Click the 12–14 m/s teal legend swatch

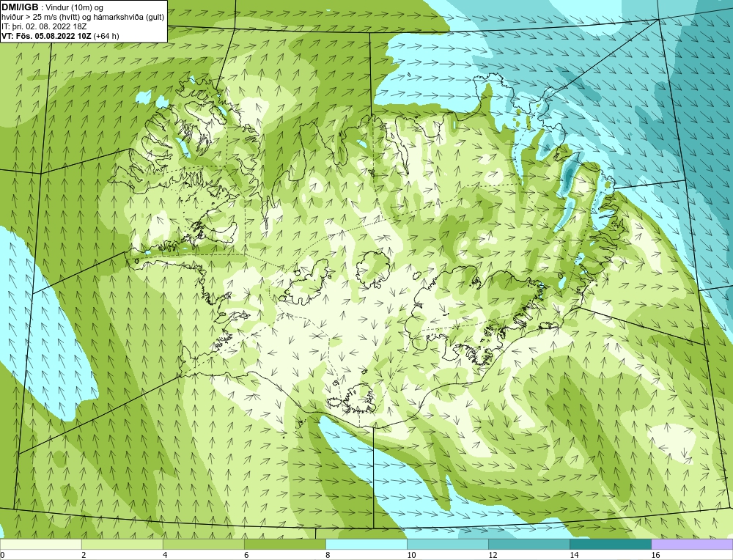point(528,544)
